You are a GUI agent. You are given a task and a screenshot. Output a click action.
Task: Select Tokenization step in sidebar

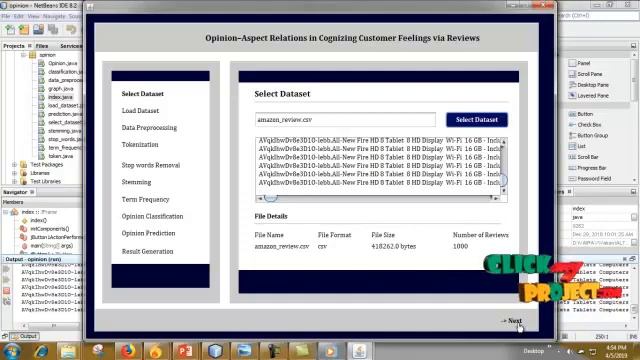click(x=140, y=144)
